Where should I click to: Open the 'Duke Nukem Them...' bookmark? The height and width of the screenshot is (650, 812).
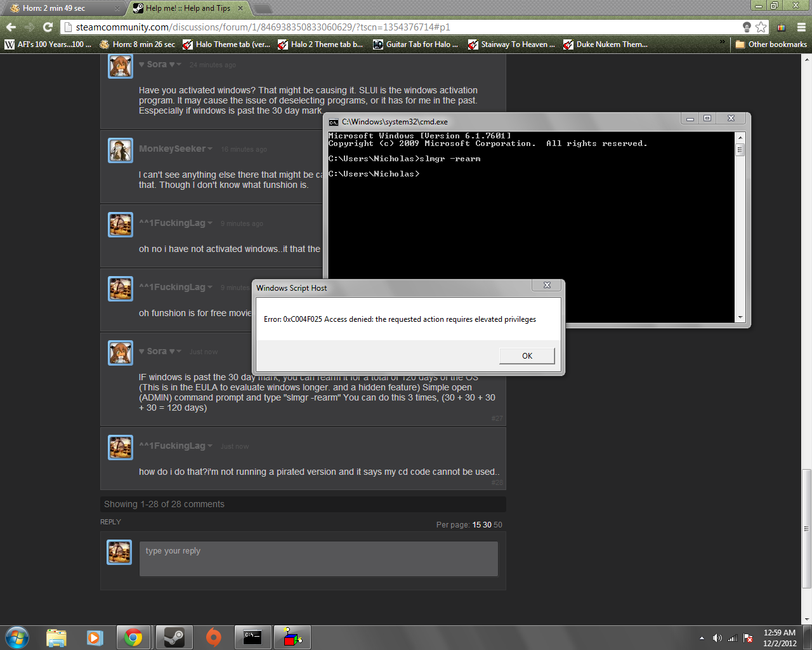[x=605, y=44]
